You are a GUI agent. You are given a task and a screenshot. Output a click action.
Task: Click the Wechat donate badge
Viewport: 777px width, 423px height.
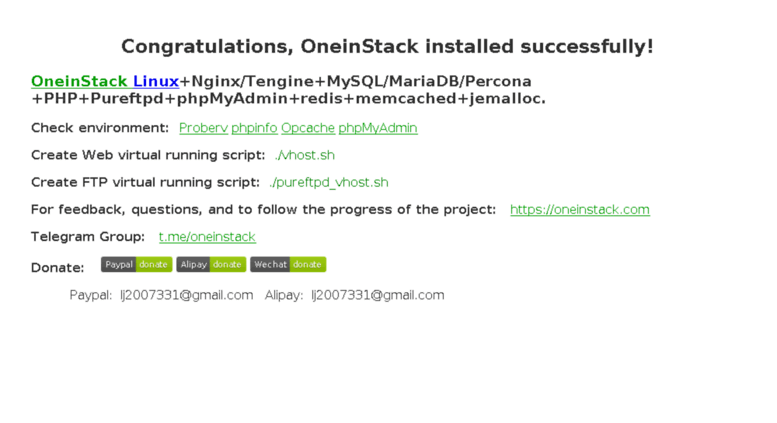tap(288, 264)
